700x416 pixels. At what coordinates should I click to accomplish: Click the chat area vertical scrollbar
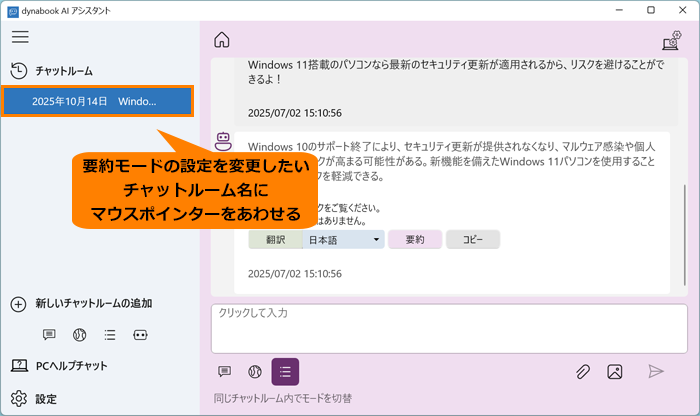point(684,235)
